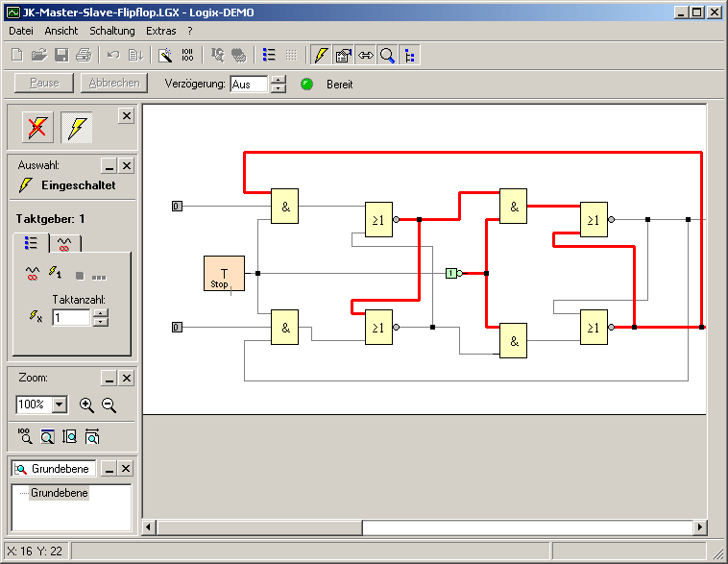Select the waveform tab in Taktgeber panel
The image size is (728, 564).
pos(65,243)
